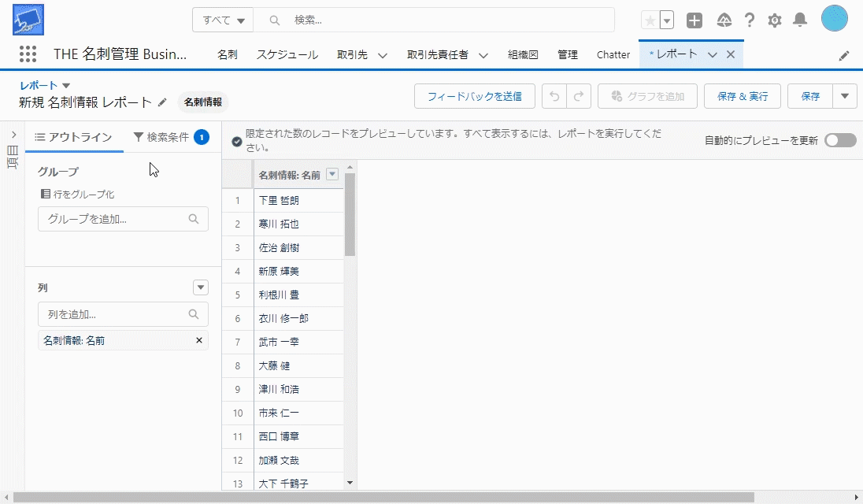The width and height of the screenshot is (863, 504).
Task: Switch to the アウトライン tab
Action: coord(73,137)
